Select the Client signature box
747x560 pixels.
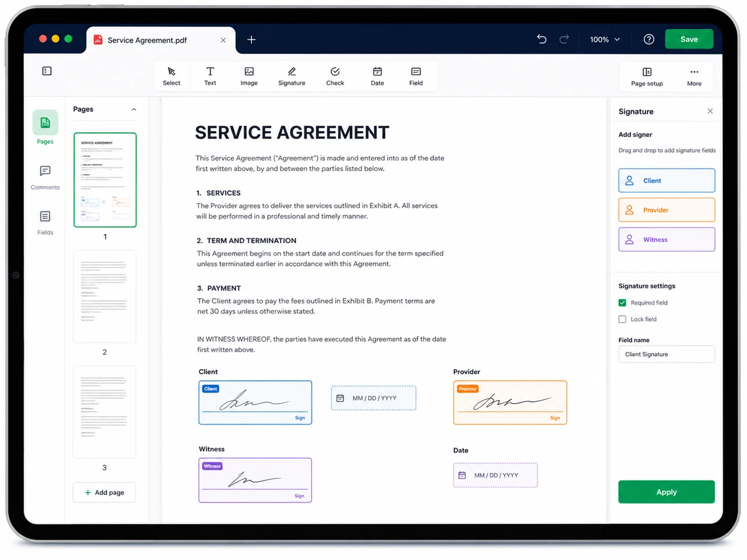click(255, 403)
